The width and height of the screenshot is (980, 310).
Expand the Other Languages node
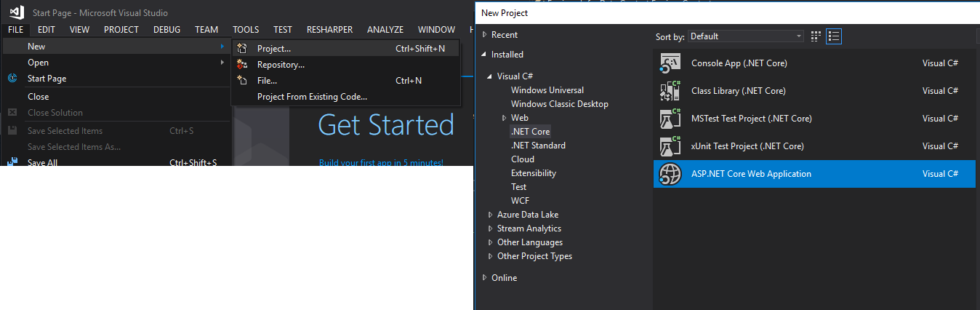491,242
